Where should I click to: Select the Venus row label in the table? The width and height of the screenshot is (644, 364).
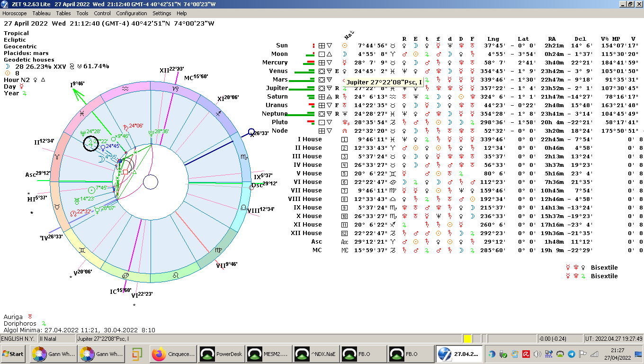[278, 71]
